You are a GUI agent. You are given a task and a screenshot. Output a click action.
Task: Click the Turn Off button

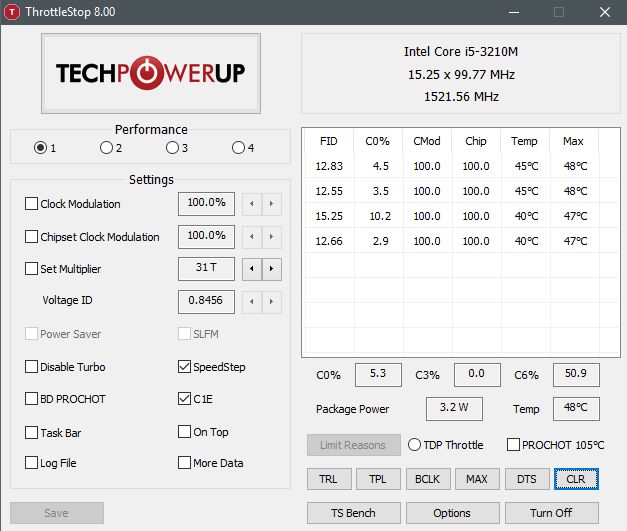click(x=552, y=513)
